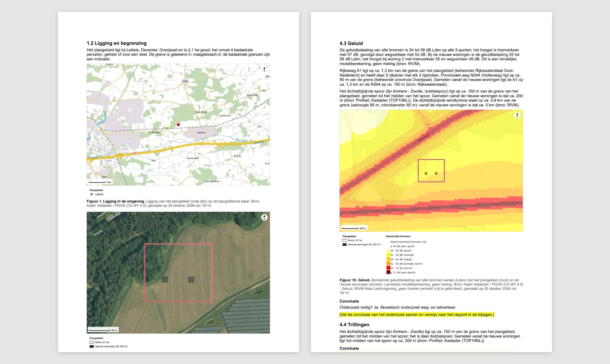Click the '61 - 65 dB (tamelijk slecht)' legend swatch
Viewport: 610px width, 364px height.
coord(388,264)
